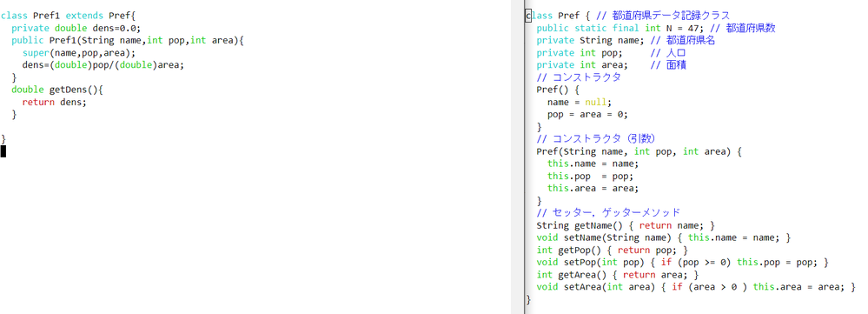Click the black block cursor in left pane
Screen dimensions: 868x314
3,151
